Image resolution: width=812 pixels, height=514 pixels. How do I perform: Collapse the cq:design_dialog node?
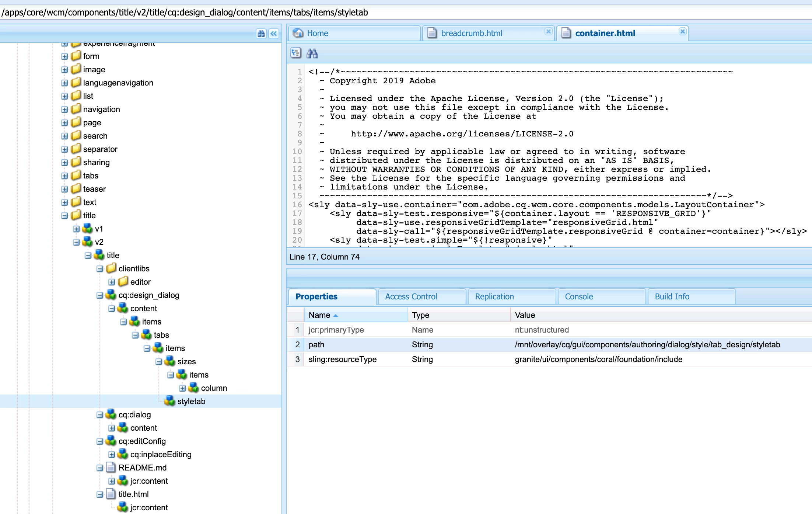(100, 295)
